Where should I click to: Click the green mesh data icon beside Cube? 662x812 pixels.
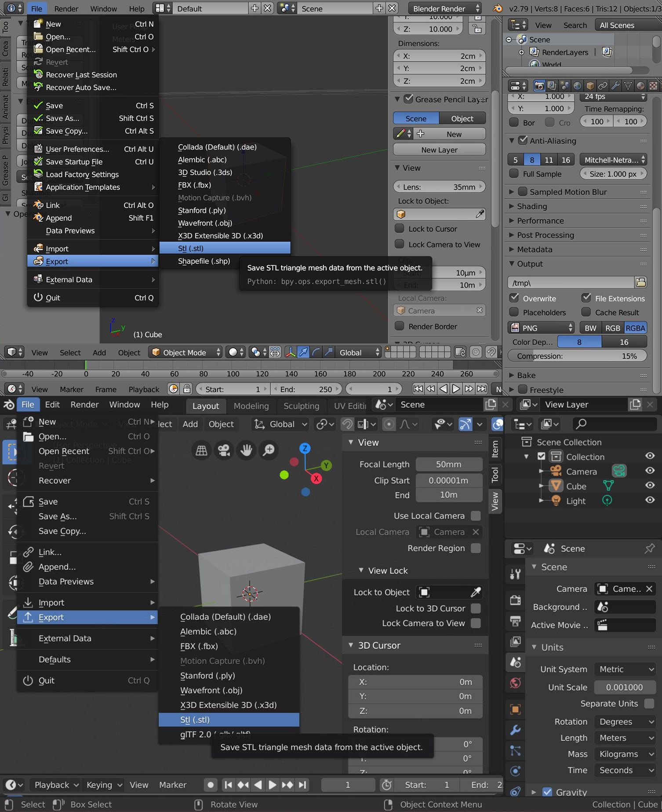coord(608,486)
